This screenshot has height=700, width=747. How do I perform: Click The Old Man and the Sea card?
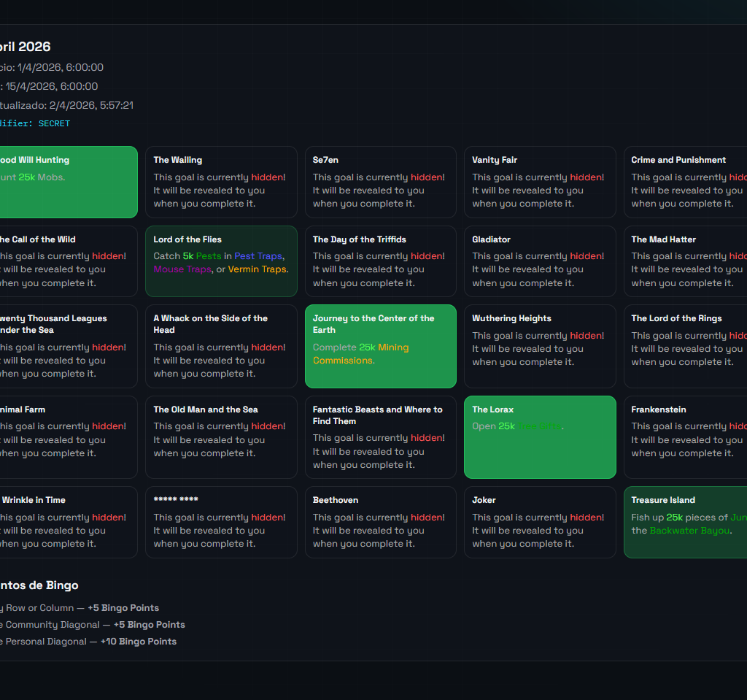tap(221, 436)
